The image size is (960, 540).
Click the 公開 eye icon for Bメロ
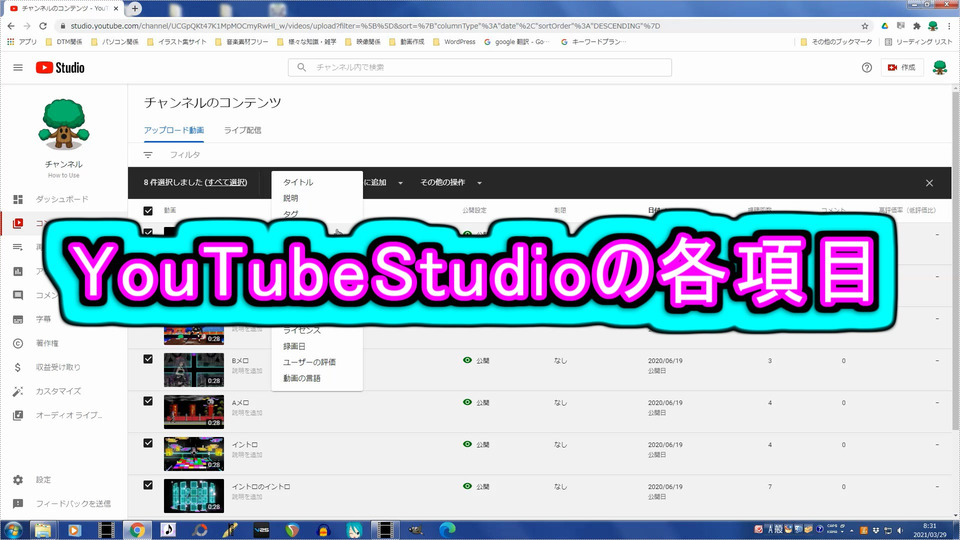pos(467,360)
